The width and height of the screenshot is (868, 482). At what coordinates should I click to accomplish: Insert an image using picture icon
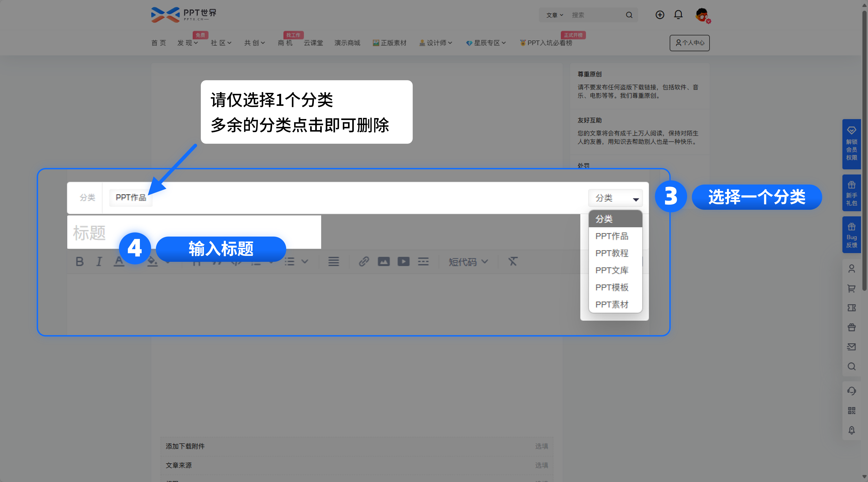383,261
